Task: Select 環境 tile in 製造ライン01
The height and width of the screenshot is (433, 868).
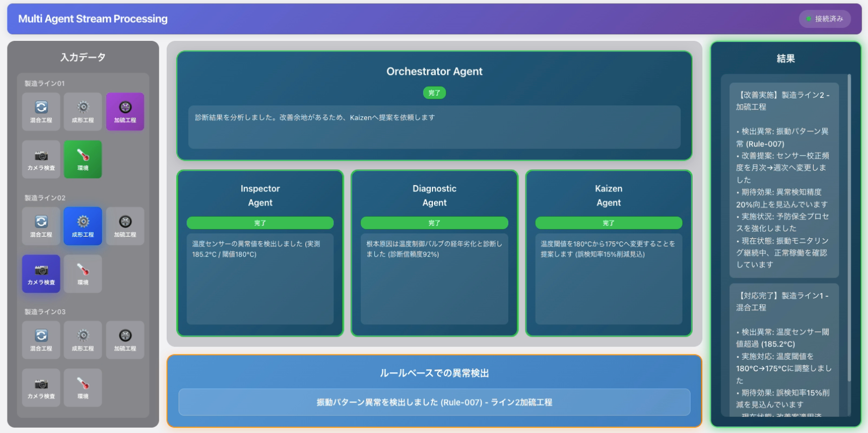Action: [x=83, y=159]
